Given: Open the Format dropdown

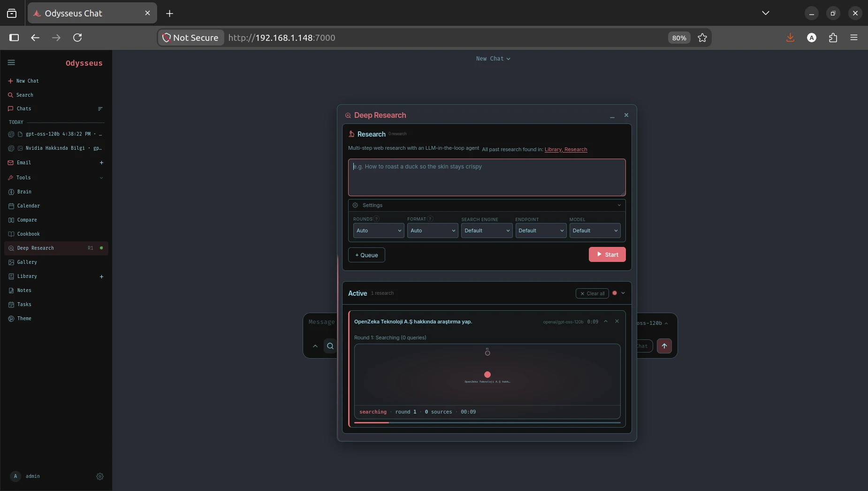Looking at the screenshot, I should [x=433, y=230].
